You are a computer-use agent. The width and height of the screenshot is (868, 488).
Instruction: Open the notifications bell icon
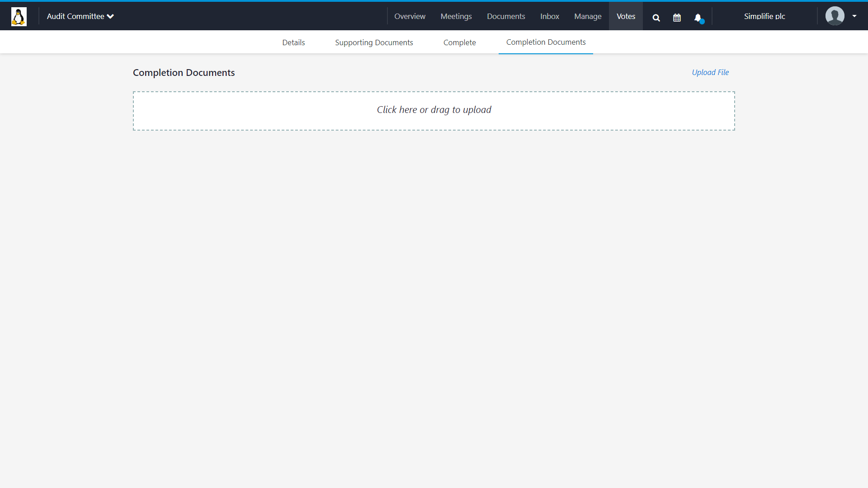point(698,18)
